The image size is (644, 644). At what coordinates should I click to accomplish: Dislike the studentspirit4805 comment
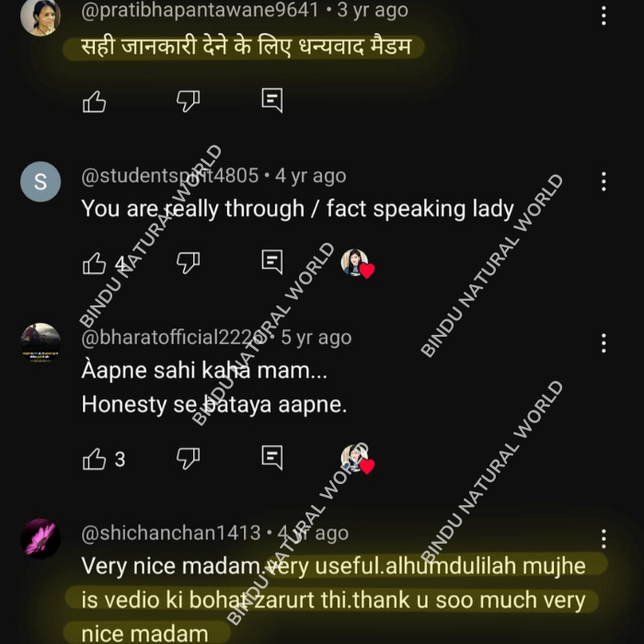point(188,262)
